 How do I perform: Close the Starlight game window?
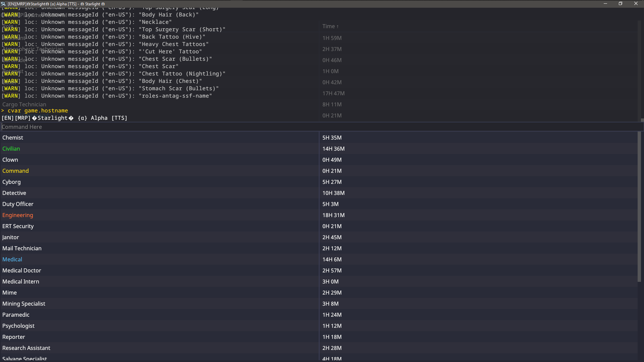[x=636, y=4]
